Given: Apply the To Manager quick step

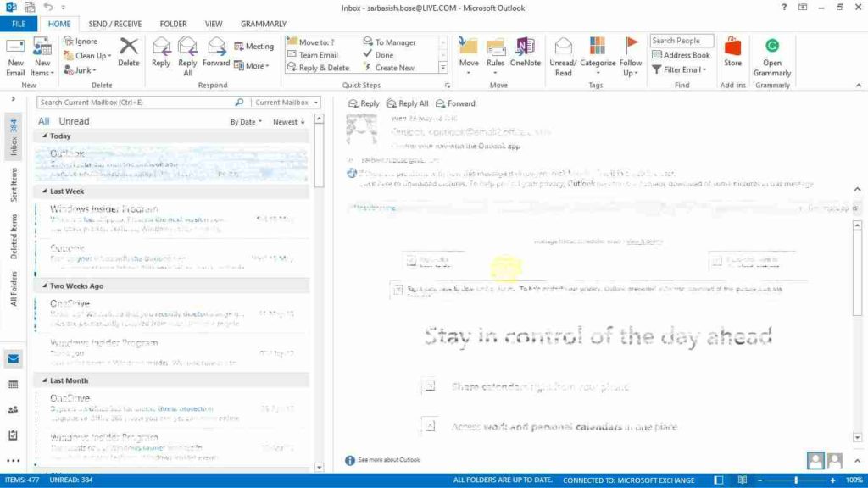Looking at the screenshot, I should pyautogui.click(x=390, y=42).
